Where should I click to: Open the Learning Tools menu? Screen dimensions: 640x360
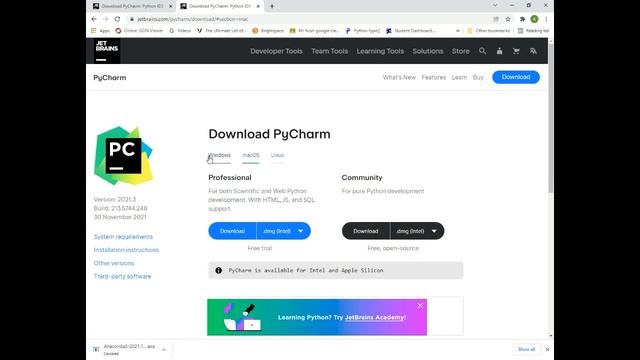click(x=380, y=51)
